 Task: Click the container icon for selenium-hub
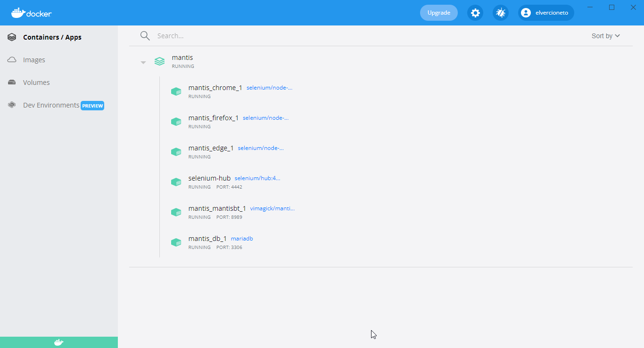tap(176, 182)
